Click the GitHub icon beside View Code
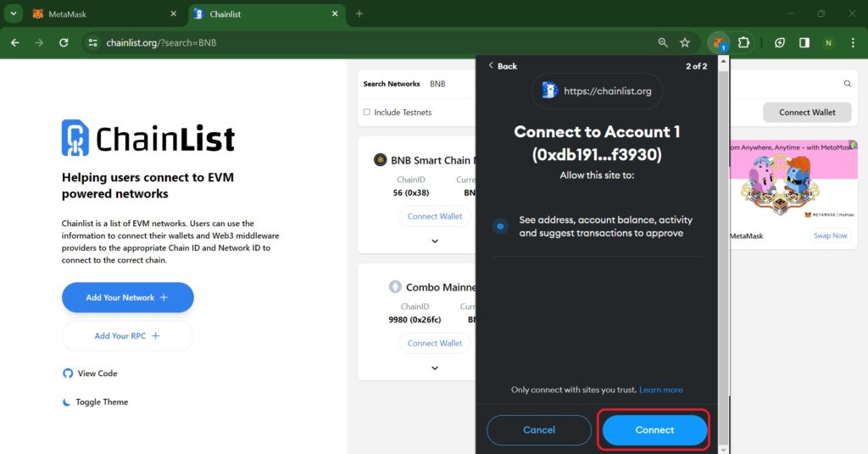 [x=68, y=374]
